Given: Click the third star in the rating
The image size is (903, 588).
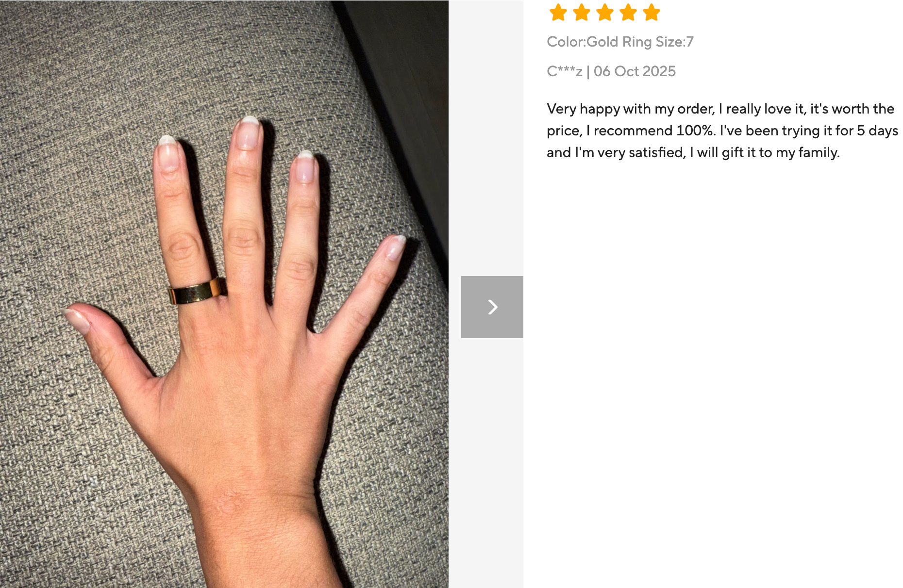Looking at the screenshot, I should coord(605,13).
